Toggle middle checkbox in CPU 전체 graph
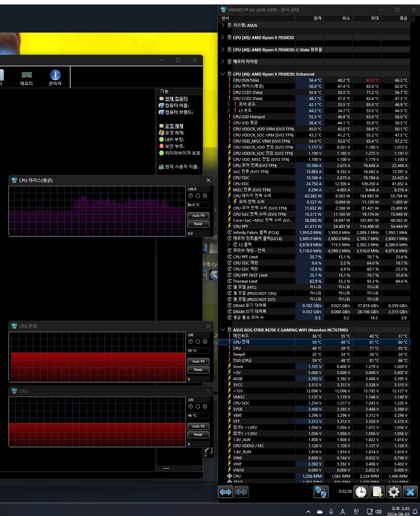 coord(198,341)
